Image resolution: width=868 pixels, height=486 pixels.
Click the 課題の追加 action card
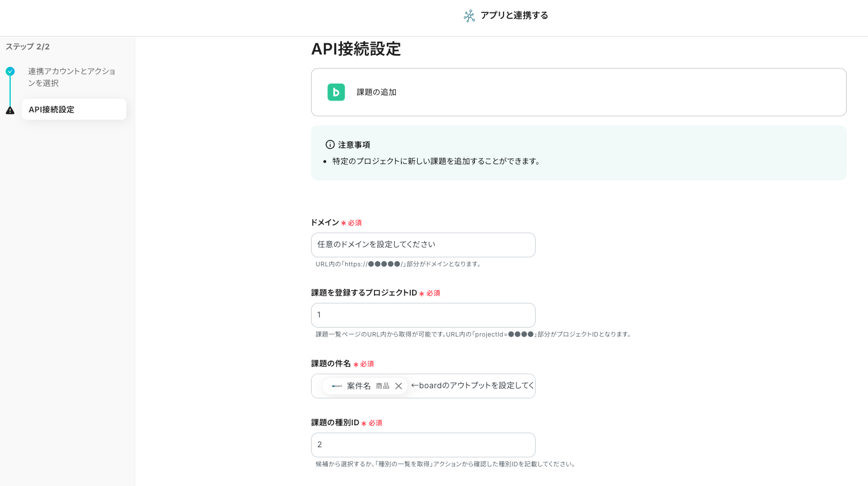click(578, 92)
